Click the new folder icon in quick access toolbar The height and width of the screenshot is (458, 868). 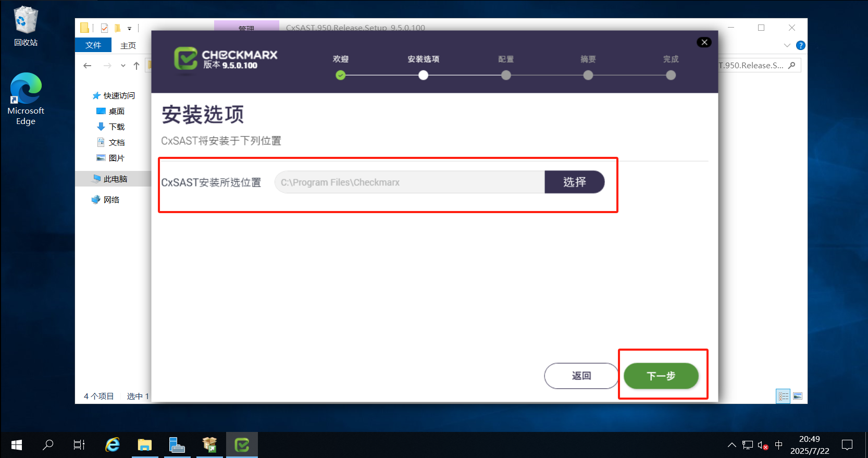(x=118, y=28)
